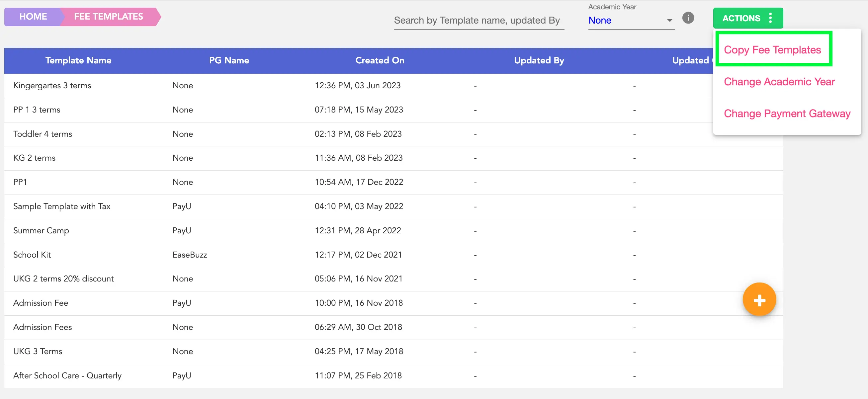Viewport: 868px width, 399px height.
Task: Click the PG Name column header
Action: [229, 60]
